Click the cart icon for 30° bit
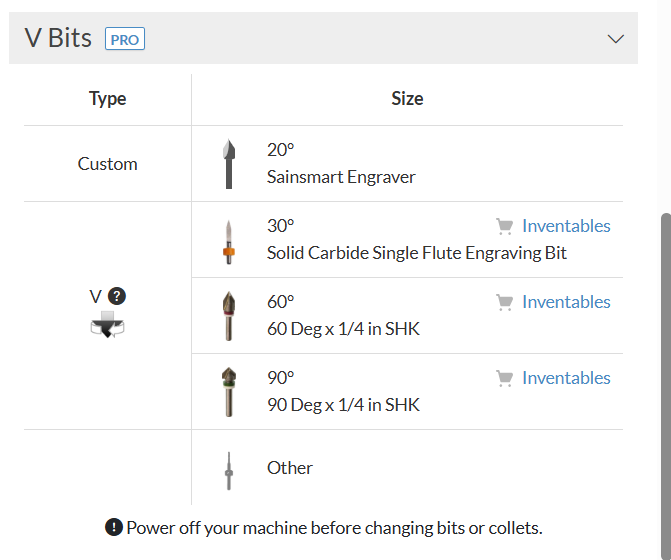This screenshot has height=560, width=671. (x=505, y=226)
